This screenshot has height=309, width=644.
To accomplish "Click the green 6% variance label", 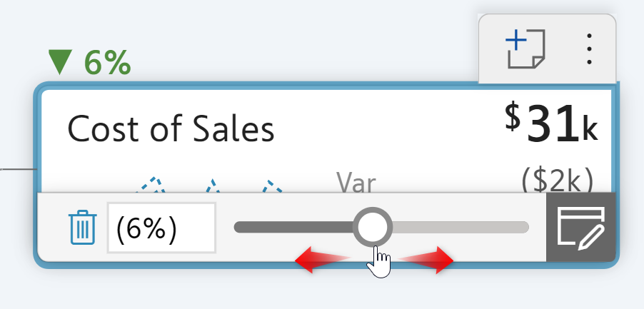I will pyautogui.click(x=107, y=64).
